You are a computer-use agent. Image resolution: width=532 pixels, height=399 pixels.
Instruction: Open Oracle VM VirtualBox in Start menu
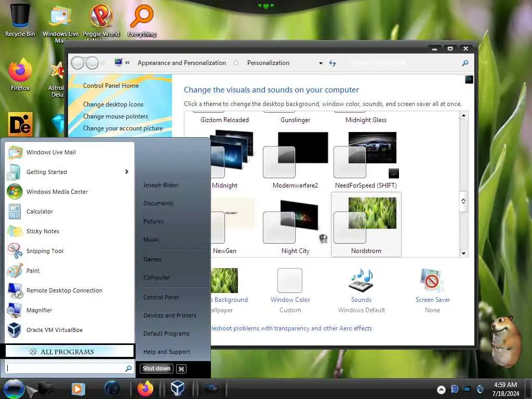point(70,330)
